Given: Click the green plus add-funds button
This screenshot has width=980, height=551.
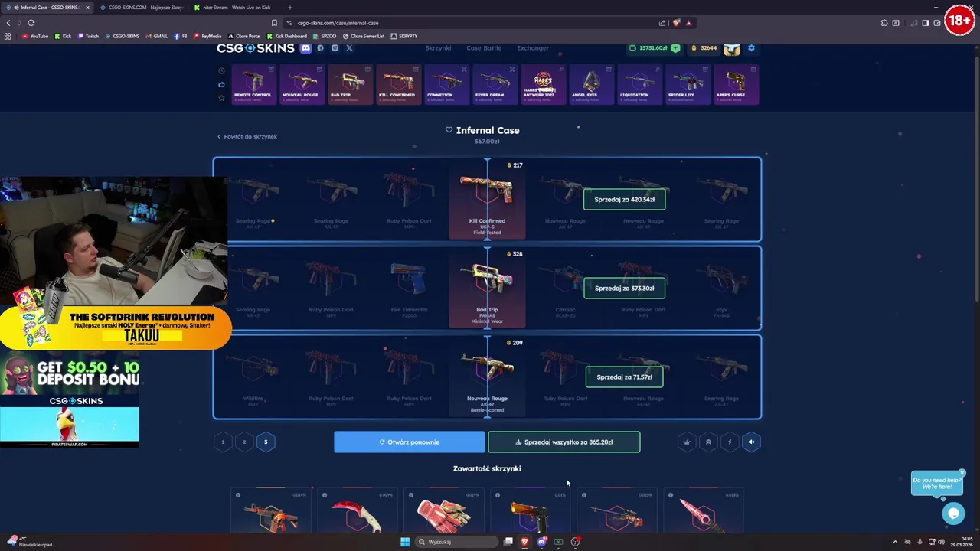Looking at the screenshot, I should (675, 48).
